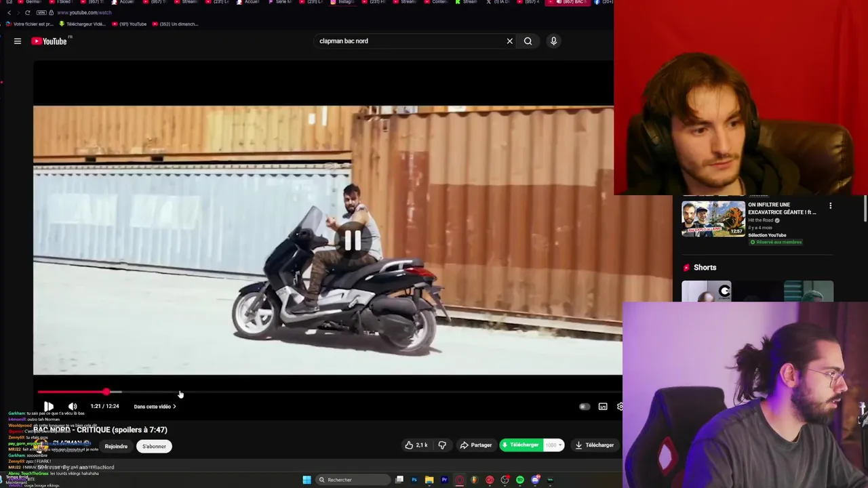The height and width of the screenshot is (488, 868).
Task: Open Premiere Pro from the taskbar
Action: coord(444,480)
